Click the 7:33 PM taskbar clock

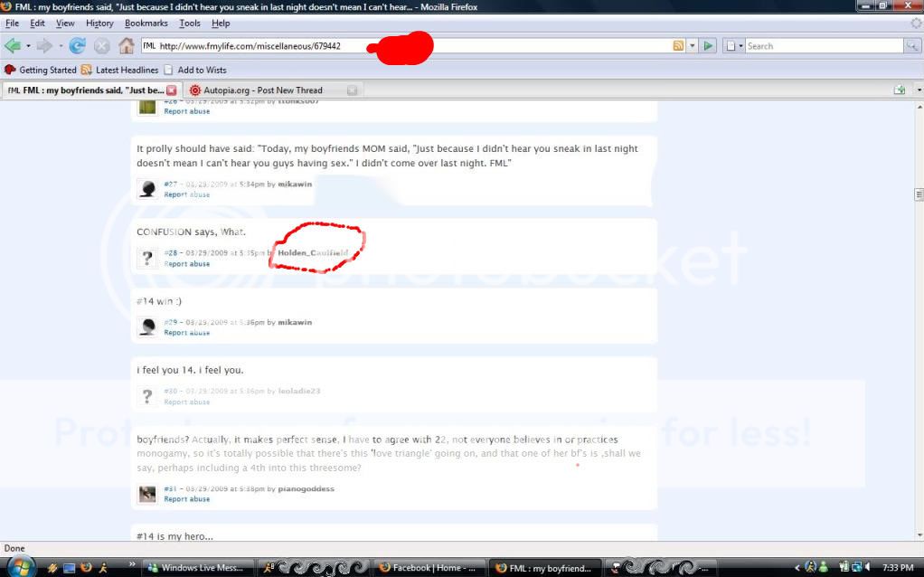pyautogui.click(x=898, y=568)
